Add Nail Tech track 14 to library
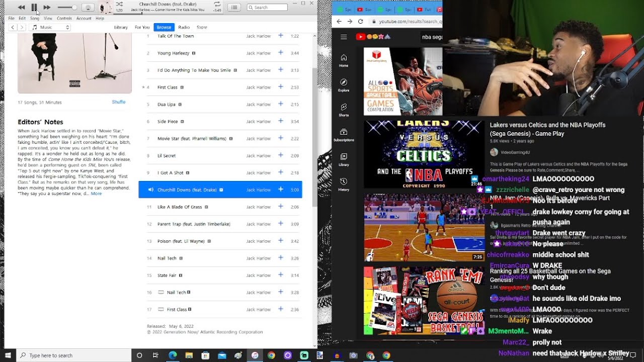Viewport: 644px width, 362px height. pos(281,258)
